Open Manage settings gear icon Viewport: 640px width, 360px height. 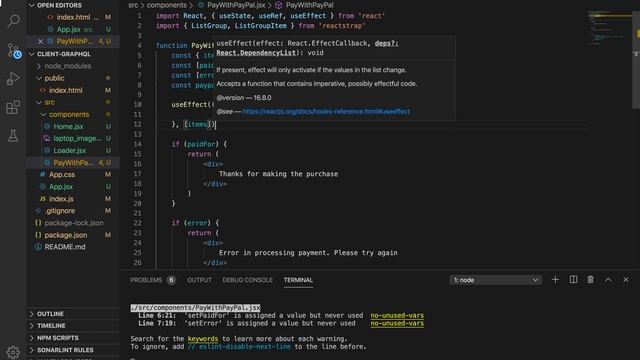(x=13, y=352)
